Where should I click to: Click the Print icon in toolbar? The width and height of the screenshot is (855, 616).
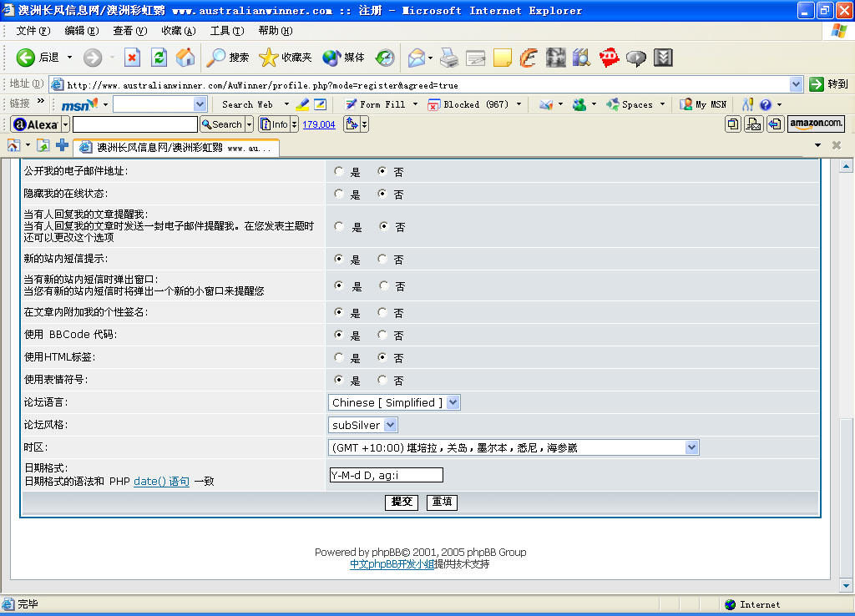(x=449, y=58)
